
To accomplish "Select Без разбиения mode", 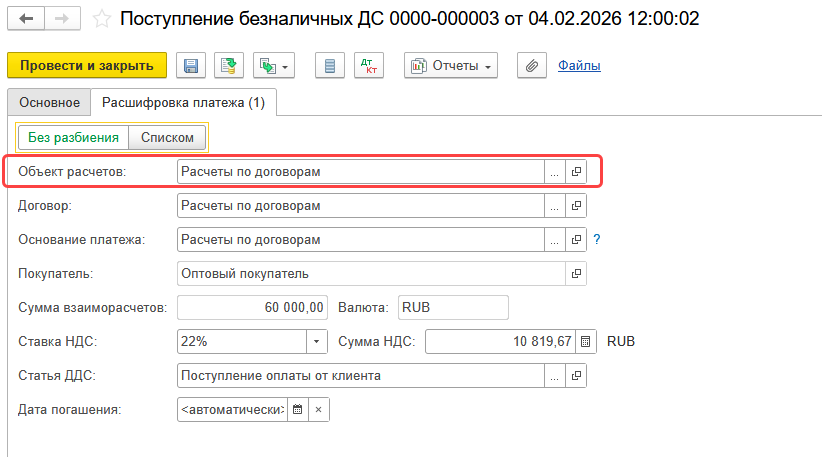I will click(x=73, y=138).
